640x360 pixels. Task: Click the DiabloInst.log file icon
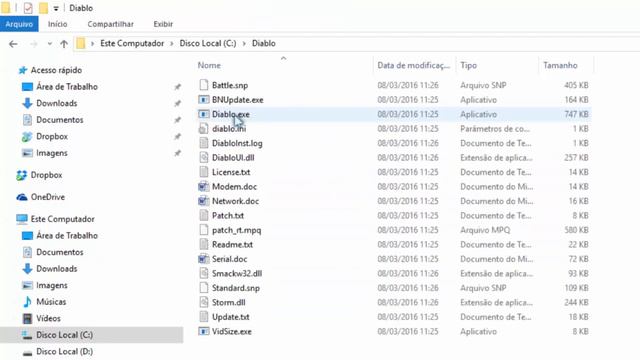point(203,143)
